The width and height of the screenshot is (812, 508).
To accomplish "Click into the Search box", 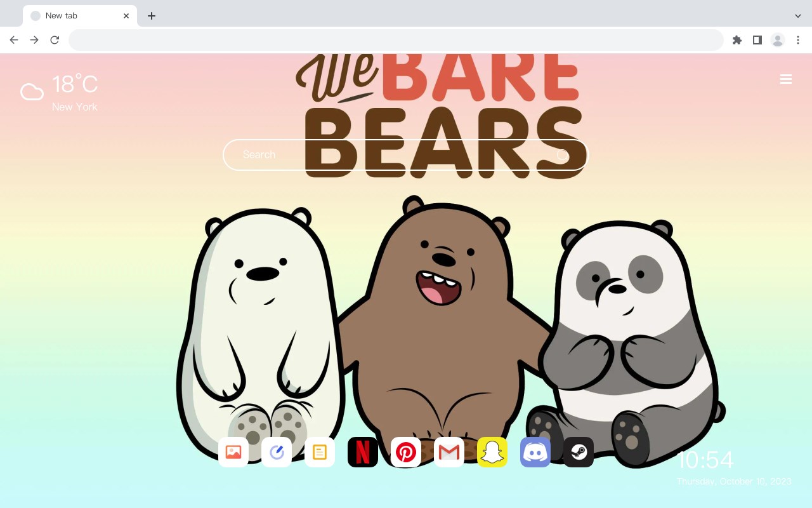I will click(x=406, y=155).
